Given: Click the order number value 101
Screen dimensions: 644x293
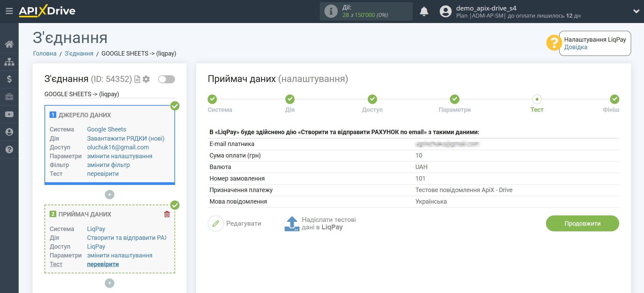Looking at the screenshot, I should (420, 179).
